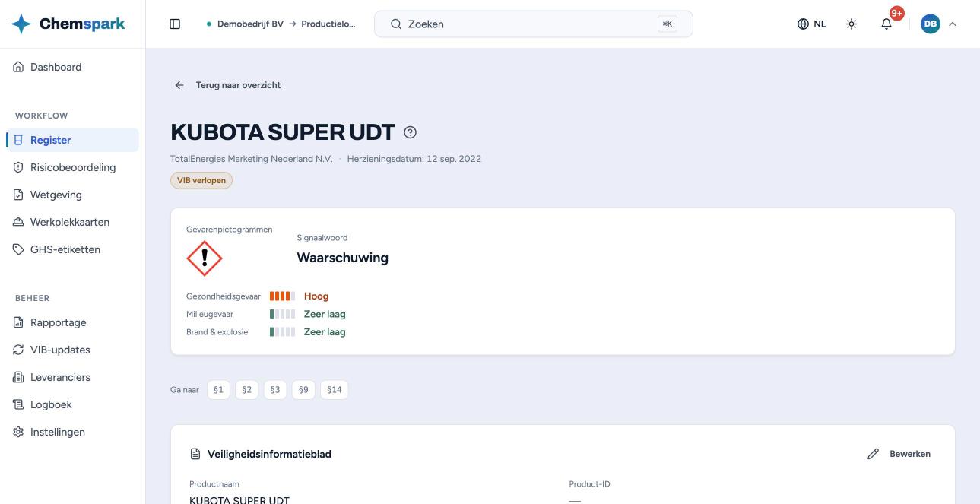Jump to section §3
Viewport: 980px width, 504px height.
coord(275,390)
